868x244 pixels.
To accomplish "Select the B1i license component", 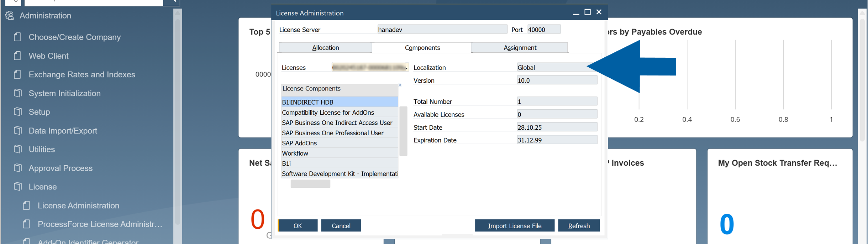I will 340,163.
